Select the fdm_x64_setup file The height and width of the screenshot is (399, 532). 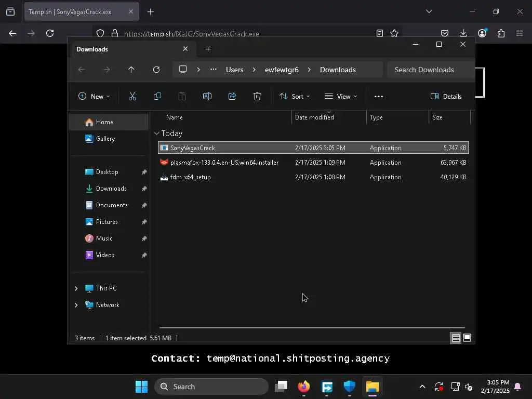[313, 177]
